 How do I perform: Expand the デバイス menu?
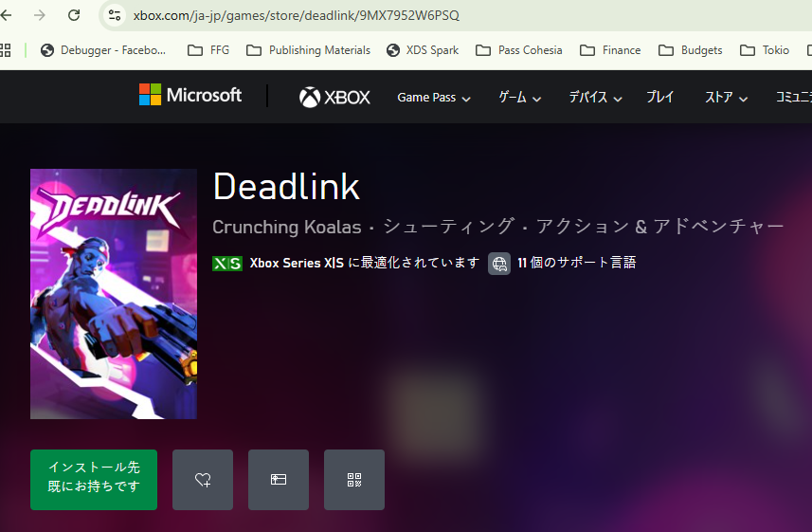click(x=596, y=98)
